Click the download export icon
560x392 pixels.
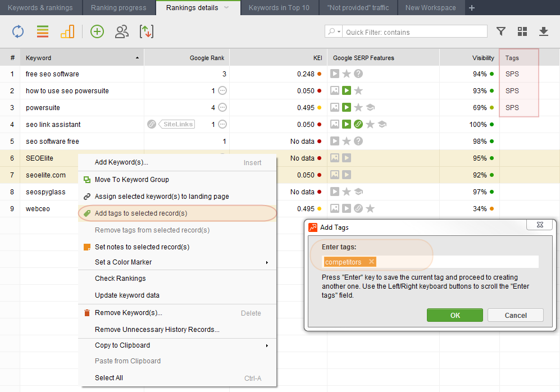(x=544, y=31)
